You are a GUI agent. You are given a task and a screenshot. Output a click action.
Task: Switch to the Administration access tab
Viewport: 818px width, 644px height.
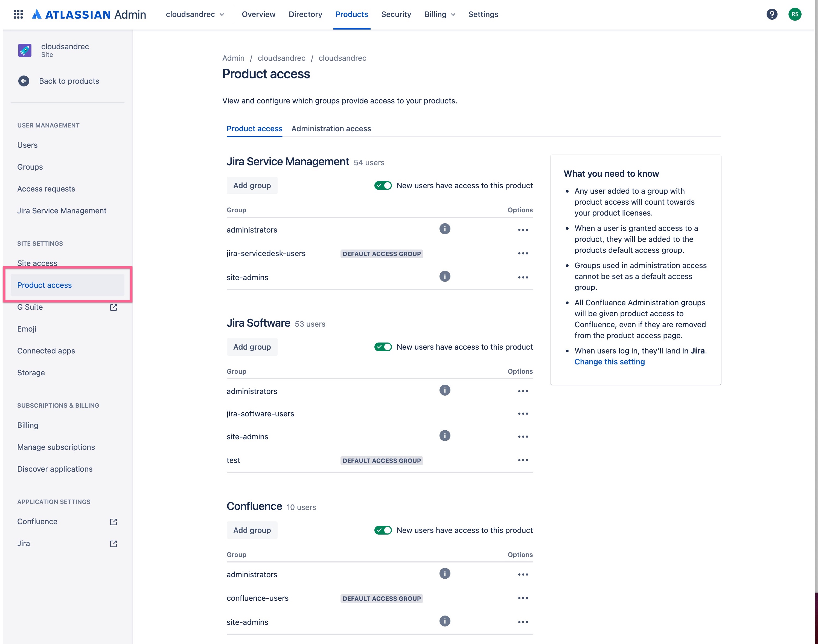click(x=331, y=129)
